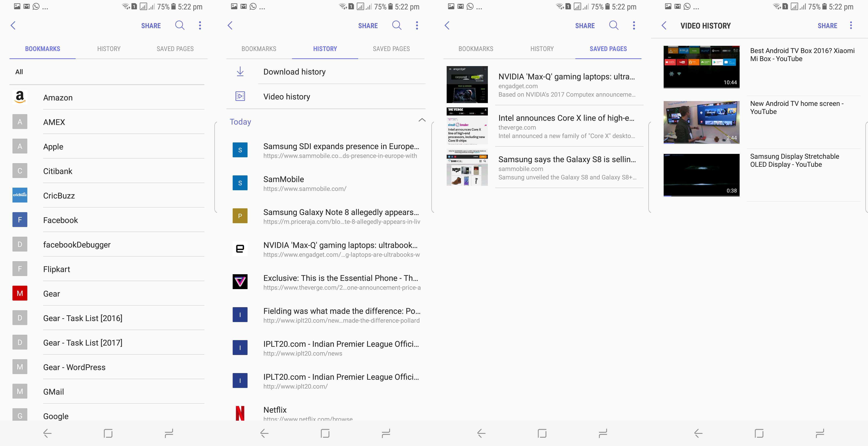
Task: Tap the recent apps icon in navigation bar
Action: (x=169, y=434)
